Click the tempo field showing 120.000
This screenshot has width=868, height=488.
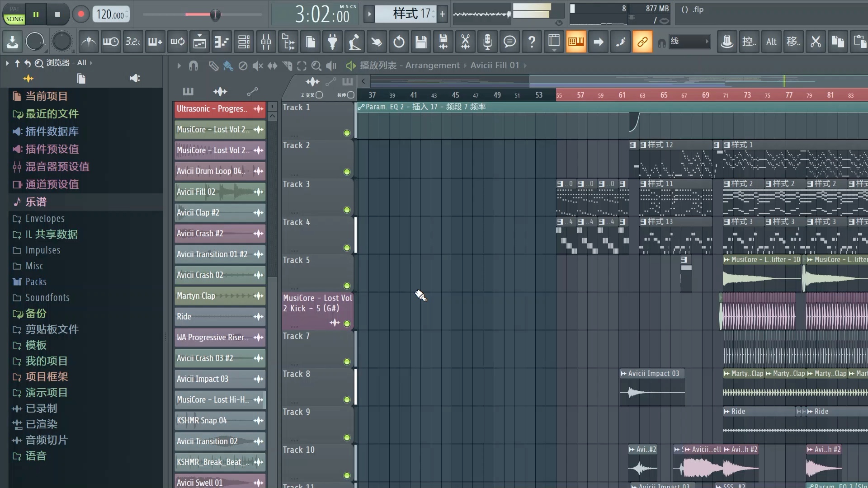point(111,14)
